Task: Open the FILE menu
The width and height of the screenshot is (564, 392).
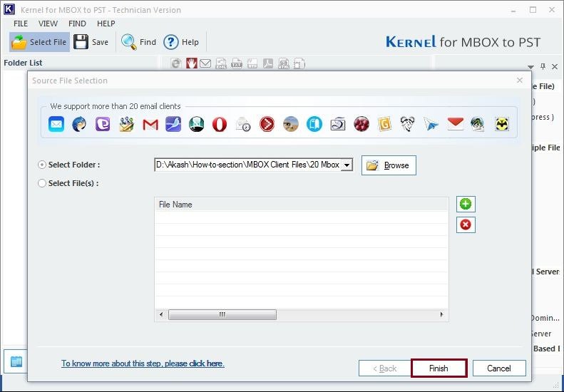Action: tap(21, 24)
